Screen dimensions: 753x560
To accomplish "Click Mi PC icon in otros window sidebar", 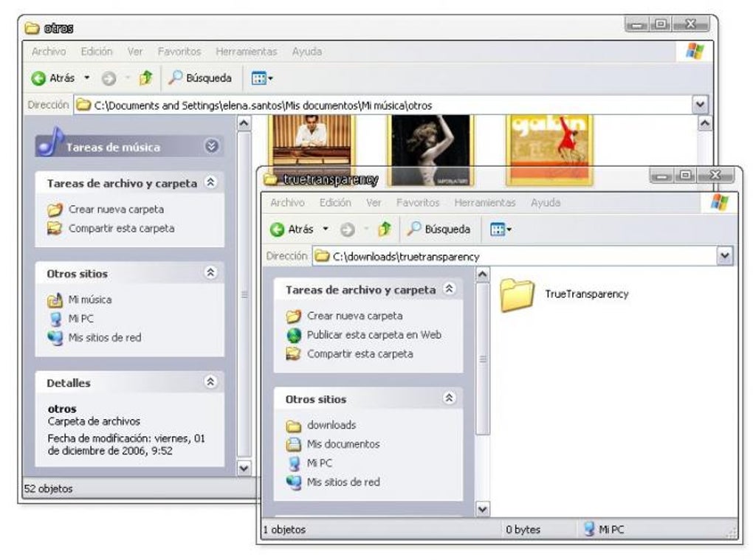I will (x=55, y=319).
